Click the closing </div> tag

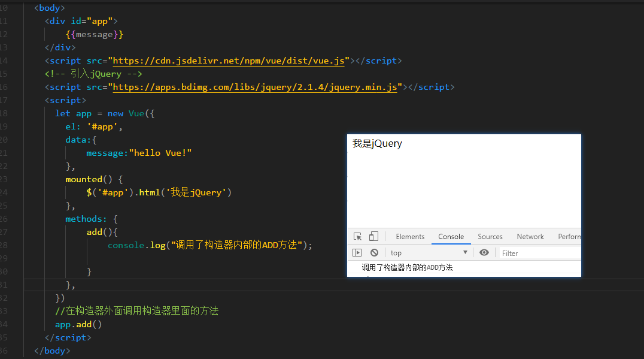pos(60,48)
